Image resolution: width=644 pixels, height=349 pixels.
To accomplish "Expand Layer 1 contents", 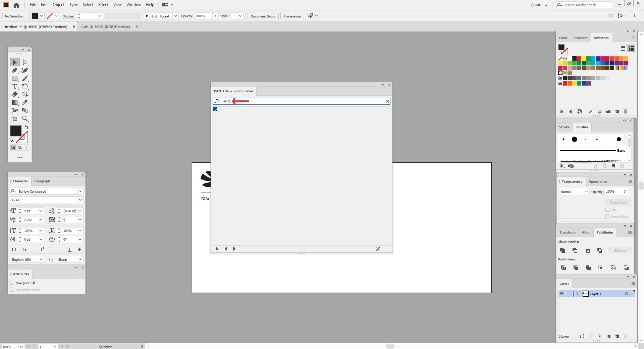I will click(577, 294).
